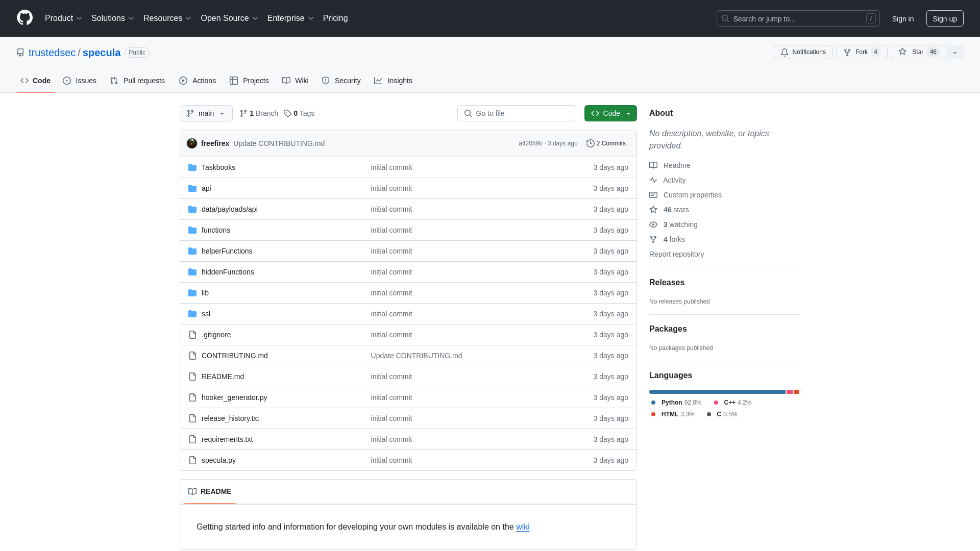
Task: Enable watching by clicking Notifications button
Action: click(803, 52)
